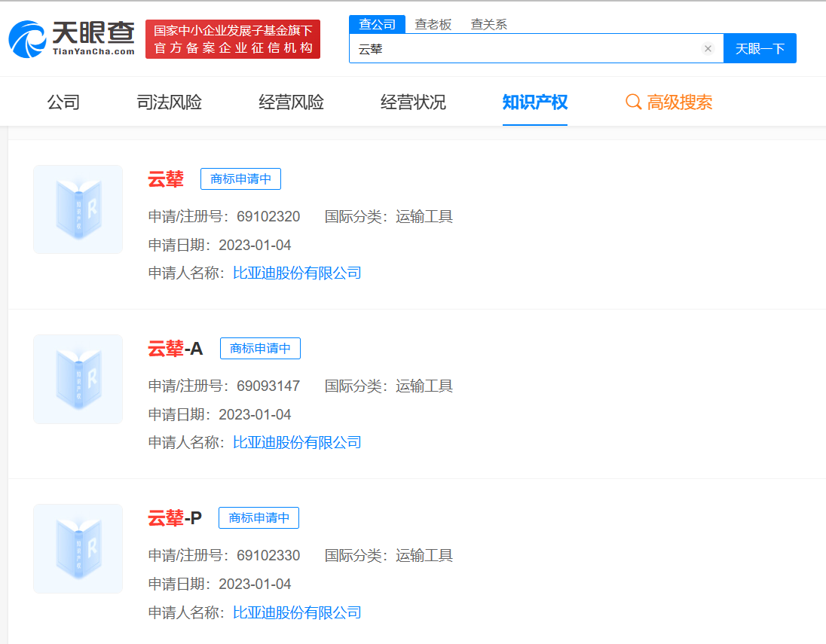Switch to the 查关系 search tab
826x644 pixels.
coord(489,24)
